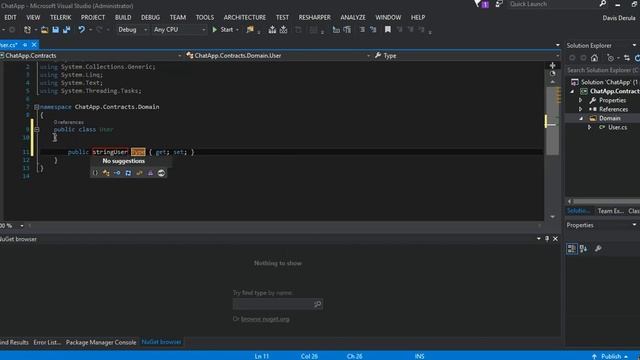This screenshot has width=640, height=360.
Task: Expand the User.cs tree node
Action: tap(589, 127)
